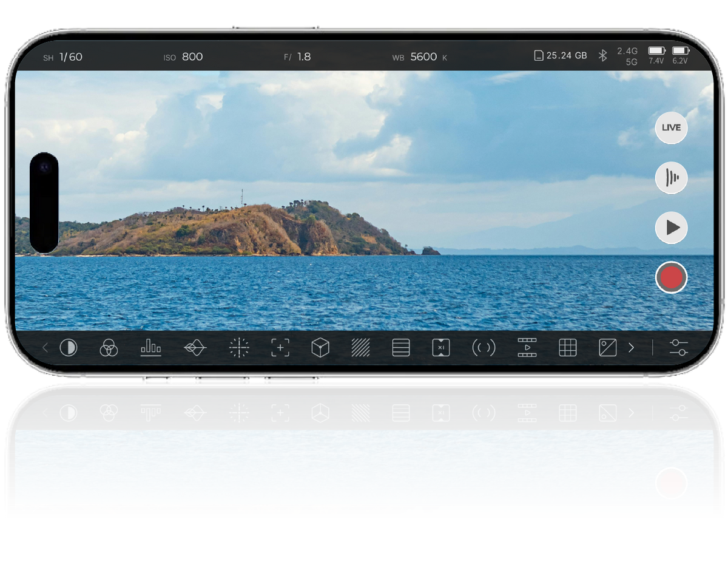The image size is (728, 576).
Task: Open the film strip playback icon
Action: coord(527,348)
